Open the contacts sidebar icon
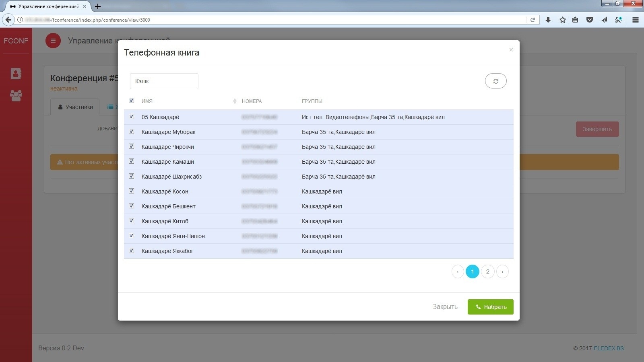 coord(16,73)
